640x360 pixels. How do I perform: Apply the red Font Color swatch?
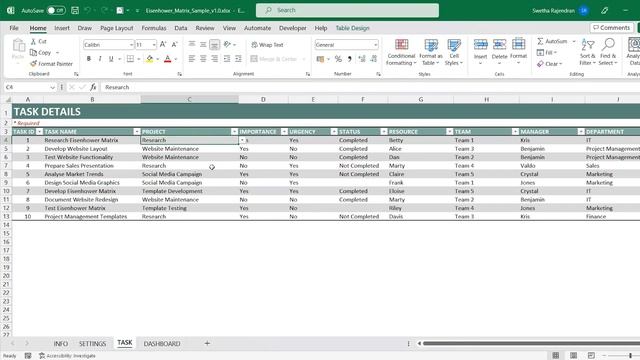[167, 59]
